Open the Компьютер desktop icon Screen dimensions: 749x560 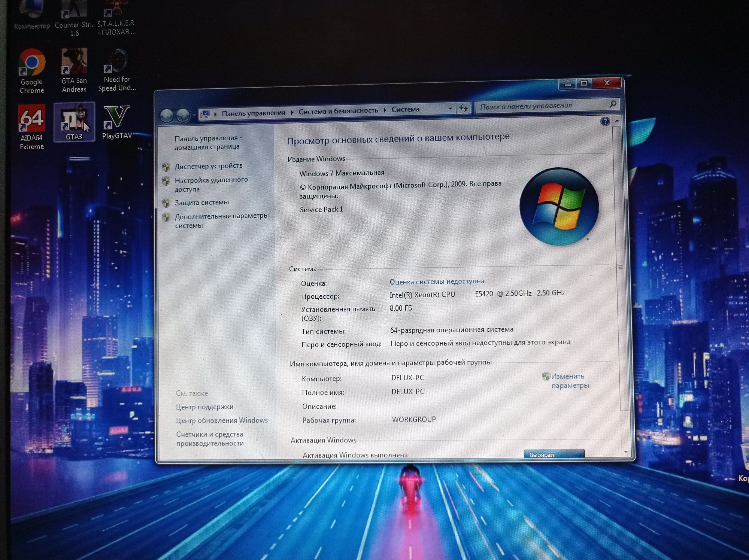[x=31, y=15]
